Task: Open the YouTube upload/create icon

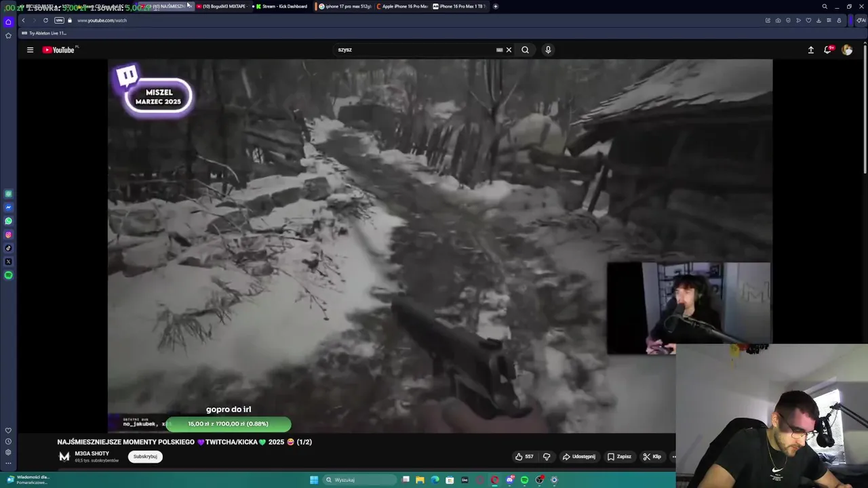Action: [x=810, y=49]
